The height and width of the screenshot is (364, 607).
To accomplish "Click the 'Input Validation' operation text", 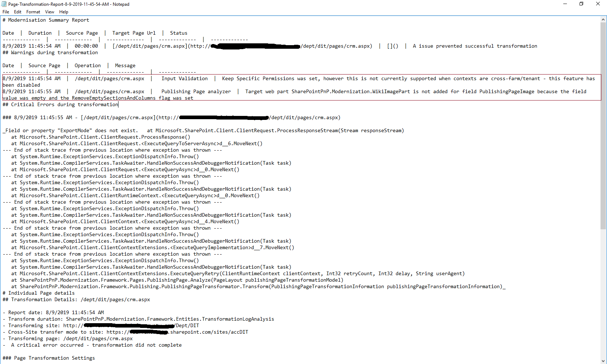I will 185,79.
